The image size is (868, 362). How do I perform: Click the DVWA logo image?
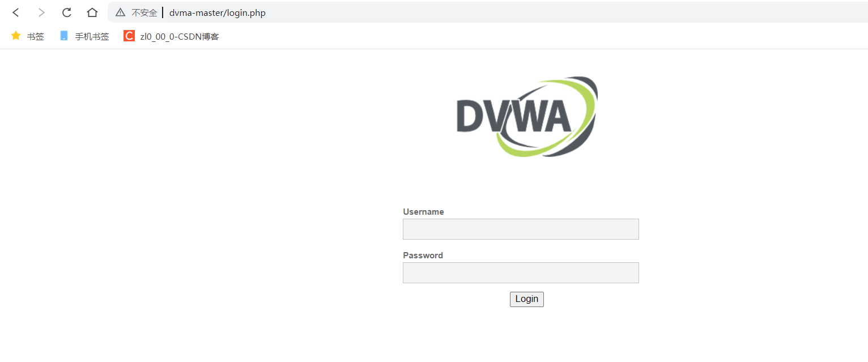point(527,117)
